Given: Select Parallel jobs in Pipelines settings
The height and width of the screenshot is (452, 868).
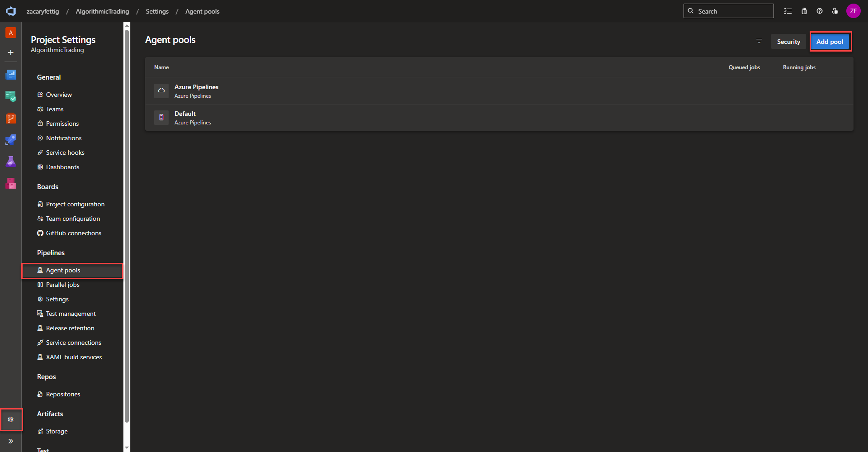Looking at the screenshot, I should click(x=63, y=285).
